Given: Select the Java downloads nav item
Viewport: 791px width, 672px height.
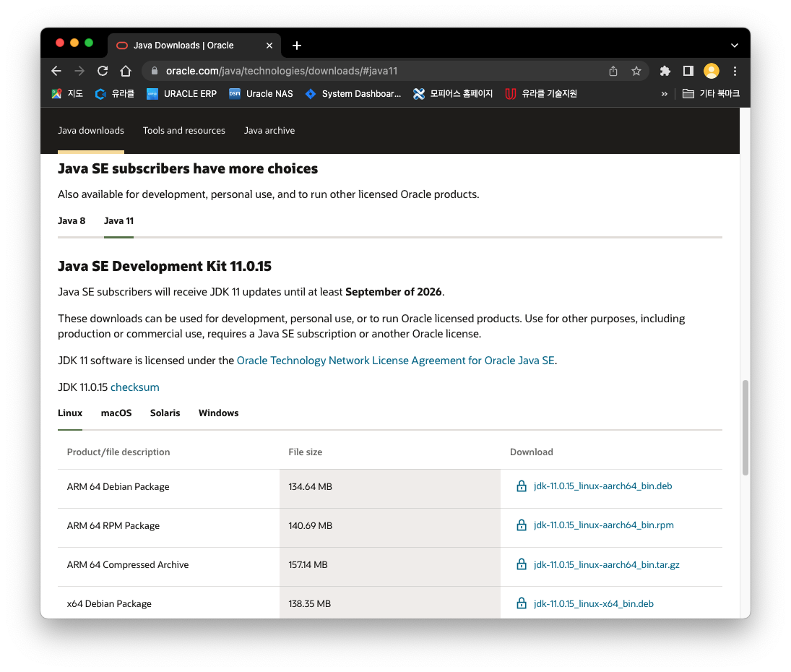Looking at the screenshot, I should coord(91,131).
